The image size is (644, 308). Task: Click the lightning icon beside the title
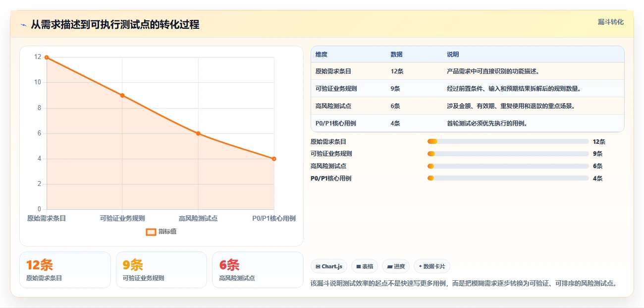23,25
